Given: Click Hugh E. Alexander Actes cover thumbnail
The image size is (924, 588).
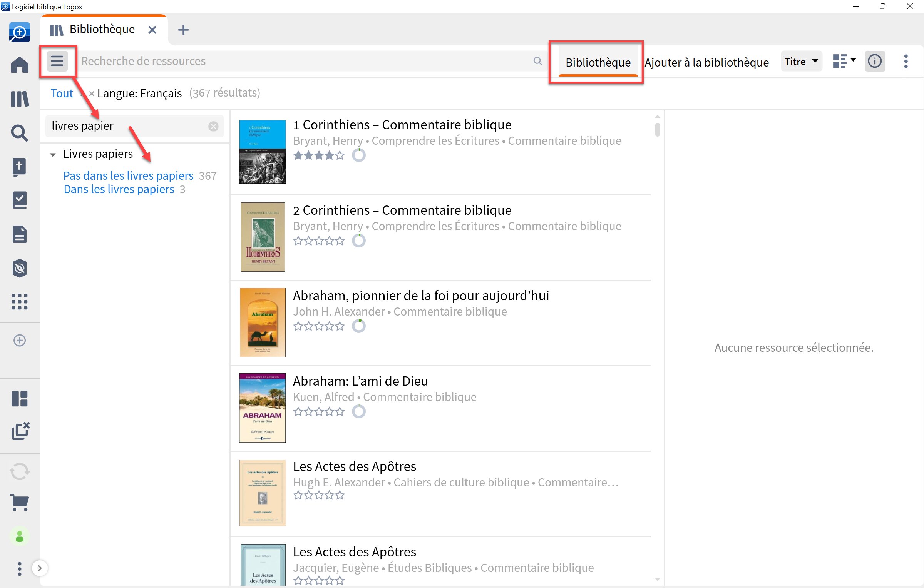Looking at the screenshot, I should pos(263,493).
